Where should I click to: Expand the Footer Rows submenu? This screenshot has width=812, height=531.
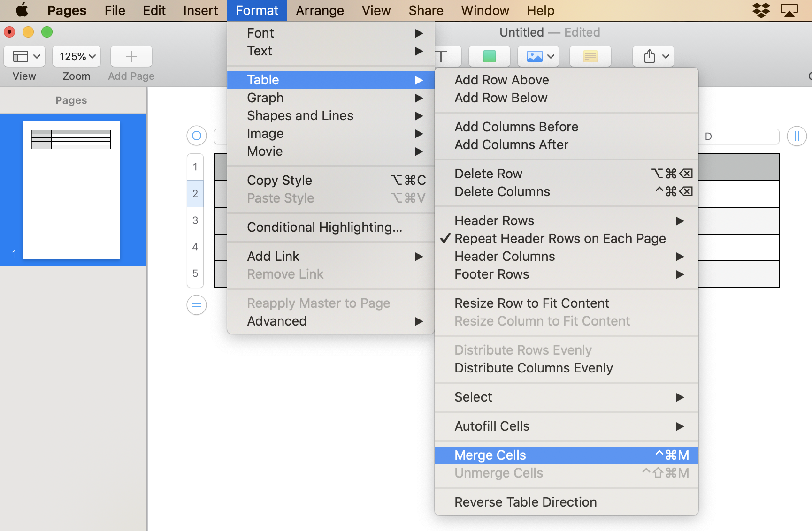click(x=567, y=274)
